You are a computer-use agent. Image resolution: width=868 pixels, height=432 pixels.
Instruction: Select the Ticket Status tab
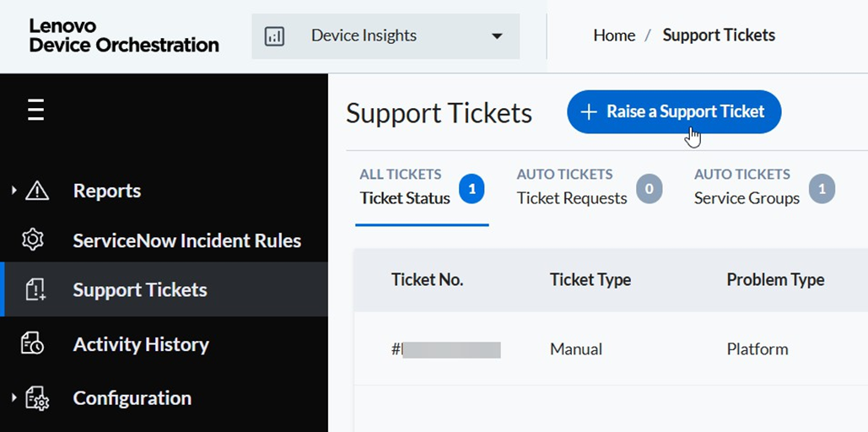(x=405, y=187)
